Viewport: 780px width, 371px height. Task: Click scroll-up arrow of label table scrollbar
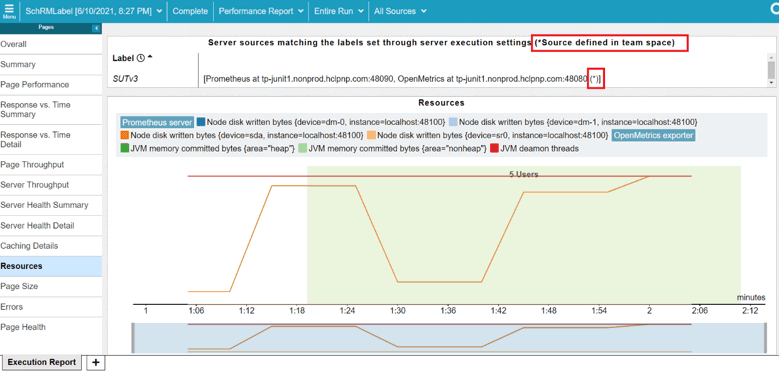coord(771,57)
